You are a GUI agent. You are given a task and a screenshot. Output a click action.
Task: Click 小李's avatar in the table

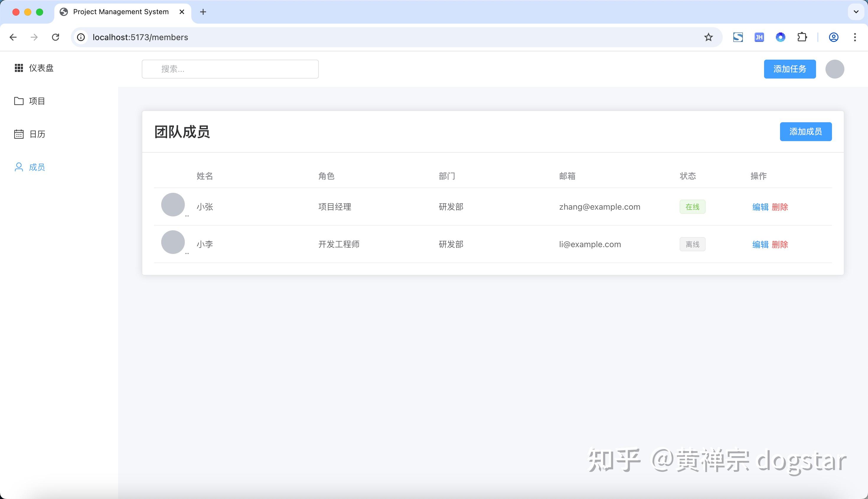point(173,242)
